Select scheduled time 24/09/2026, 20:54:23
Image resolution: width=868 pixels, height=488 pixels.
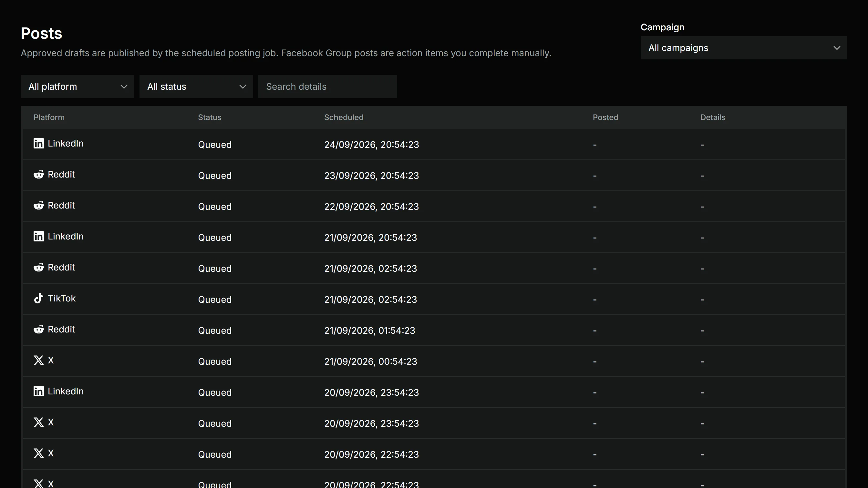372,145
